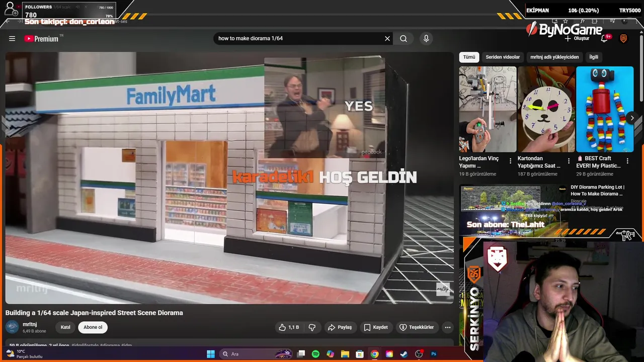Viewport: 644px width, 362px height.
Task: Open more actions menu under the video
Action: 448,327
